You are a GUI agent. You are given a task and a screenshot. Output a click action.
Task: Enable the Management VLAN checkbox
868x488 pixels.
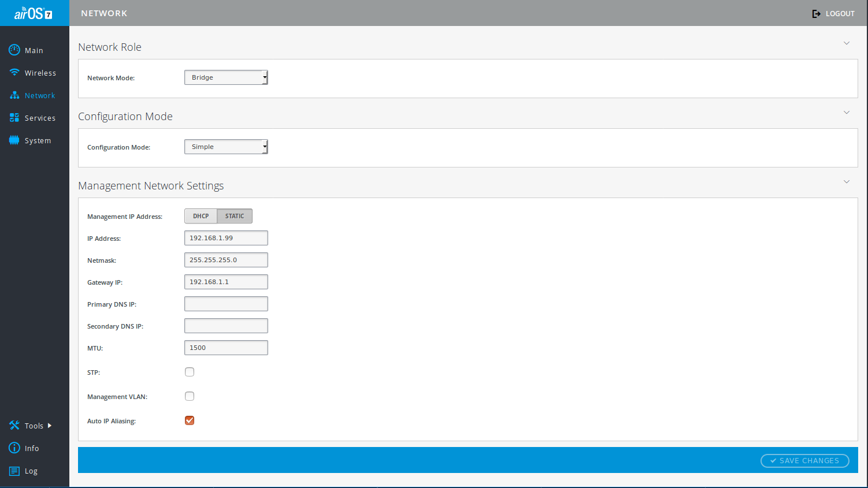coord(190,396)
